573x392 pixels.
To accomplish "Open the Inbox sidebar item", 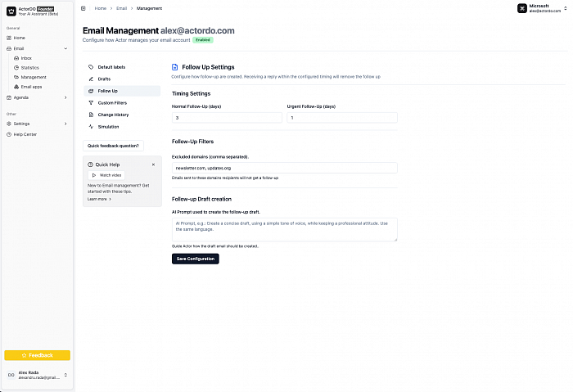I will [x=26, y=58].
